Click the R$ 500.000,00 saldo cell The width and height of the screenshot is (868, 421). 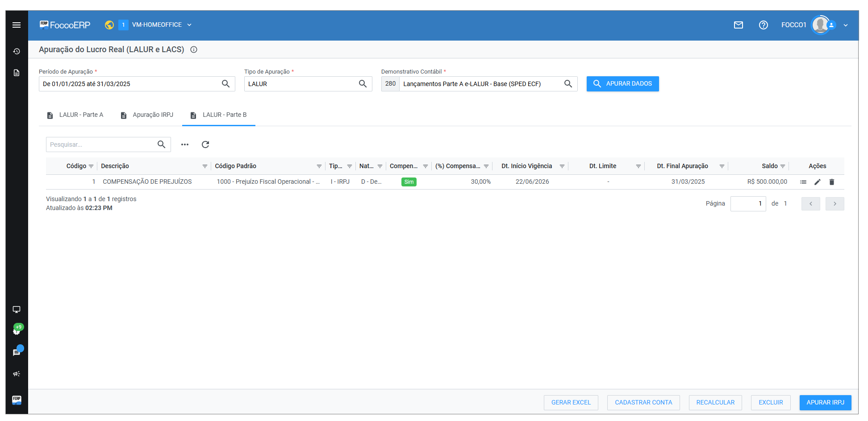click(x=767, y=182)
